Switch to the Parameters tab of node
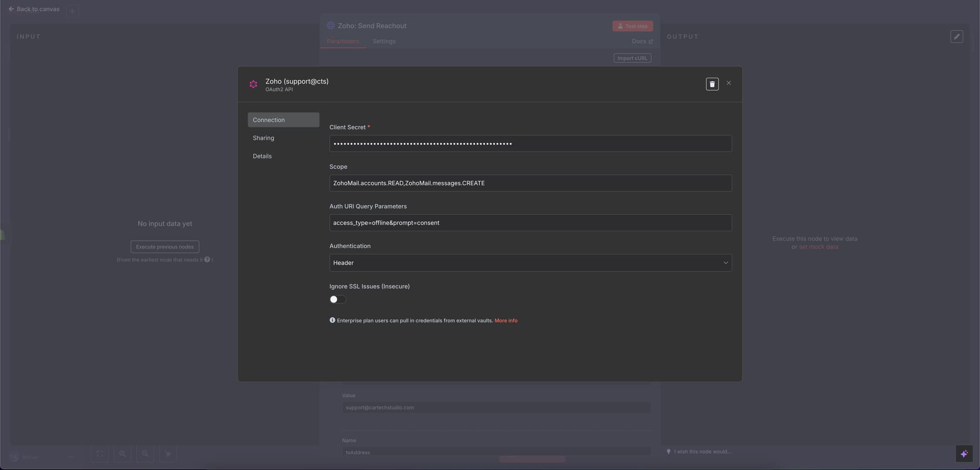 click(x=343, y=41)
